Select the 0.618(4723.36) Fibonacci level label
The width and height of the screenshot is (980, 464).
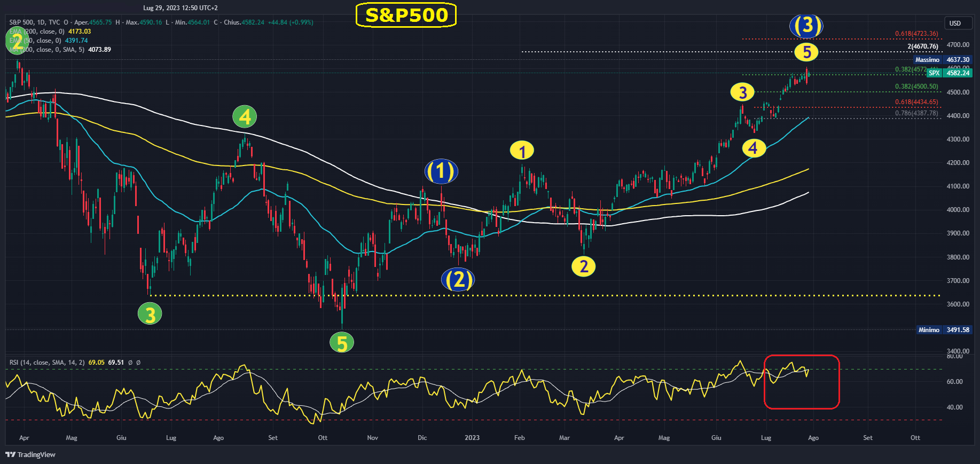[916, 34]
